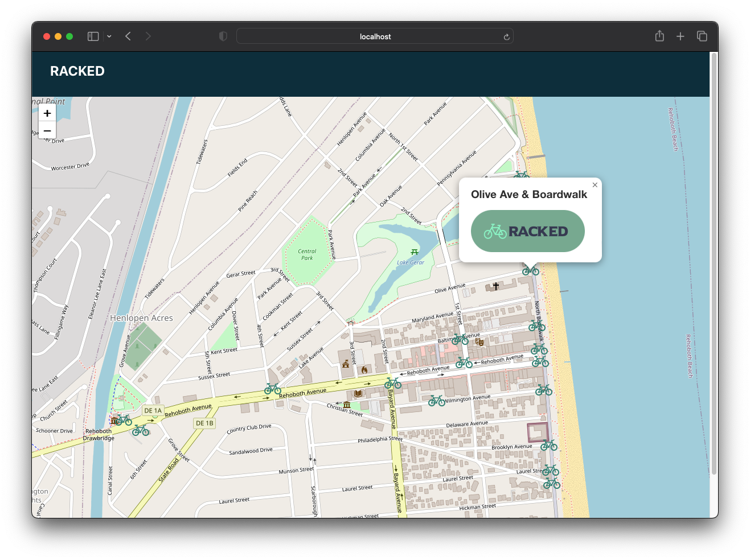The width and height of the screenshot is (750, 560).
Task: Select bike marker at Wilmington Avenue's boardwalk end
Action: pyautogui.click(x=544, y=390)
